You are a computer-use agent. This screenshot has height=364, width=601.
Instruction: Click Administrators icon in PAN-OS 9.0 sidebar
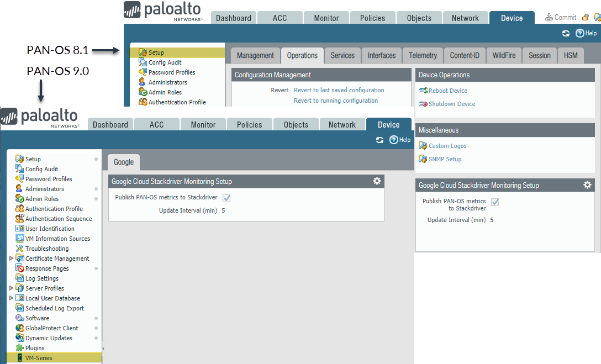[x=19, y=188]
